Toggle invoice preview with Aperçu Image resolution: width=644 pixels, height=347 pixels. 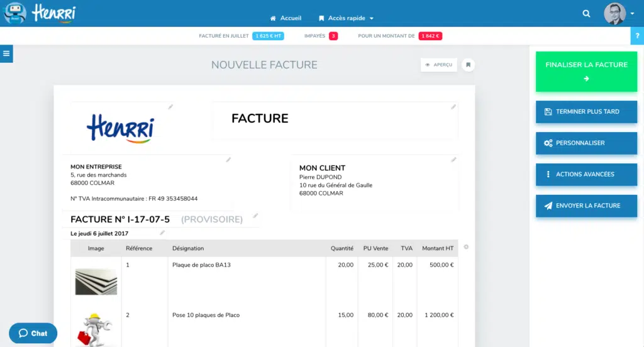[x=439, y=65]
